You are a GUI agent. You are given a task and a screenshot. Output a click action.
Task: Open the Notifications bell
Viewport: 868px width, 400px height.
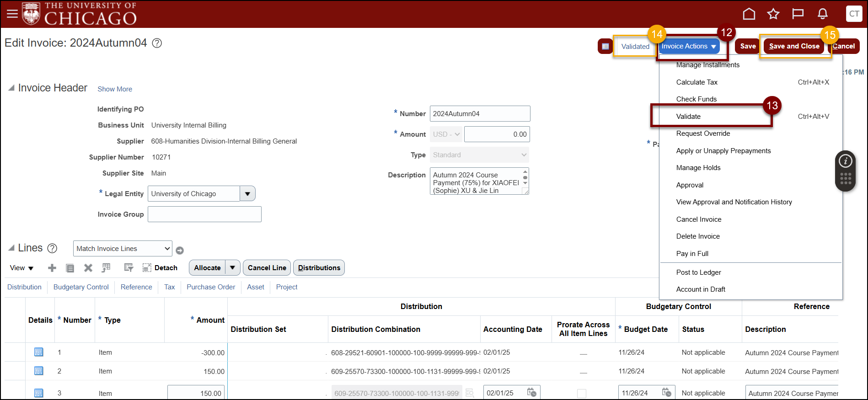[x=822, y=14]
